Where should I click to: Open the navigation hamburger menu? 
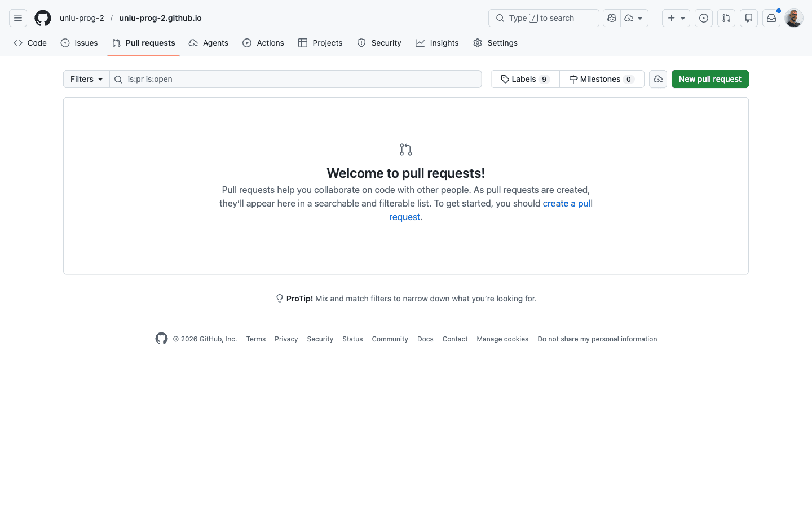[x=17, y=17]
